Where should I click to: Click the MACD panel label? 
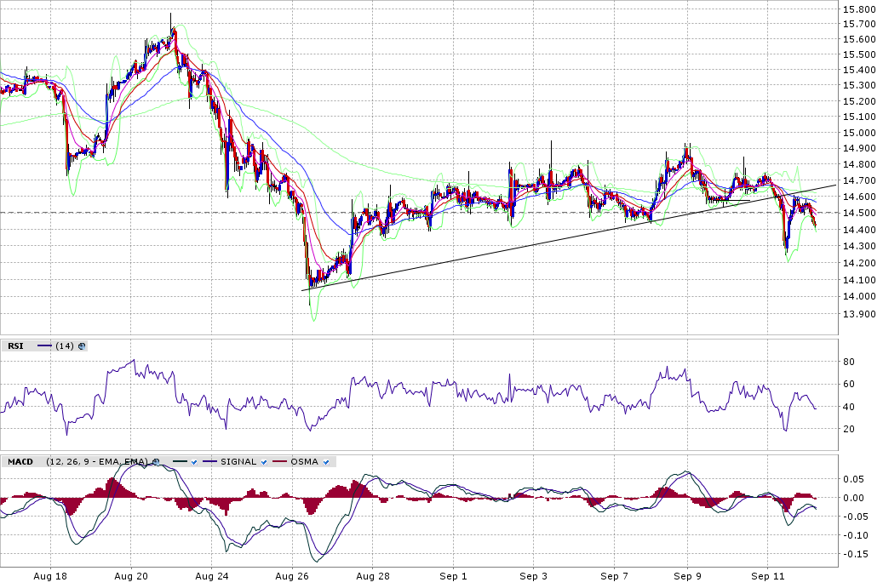(x=20, y=462)
